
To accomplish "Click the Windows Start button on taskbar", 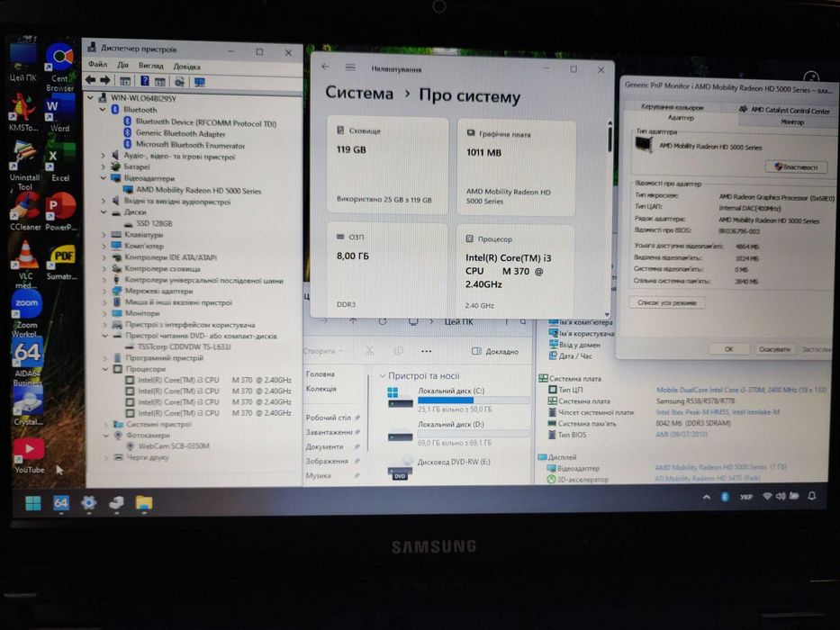I will 33,503.
